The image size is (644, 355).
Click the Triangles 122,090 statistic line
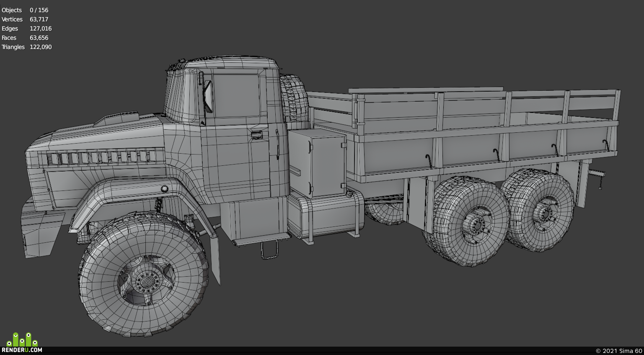click(x=26, y=47)
